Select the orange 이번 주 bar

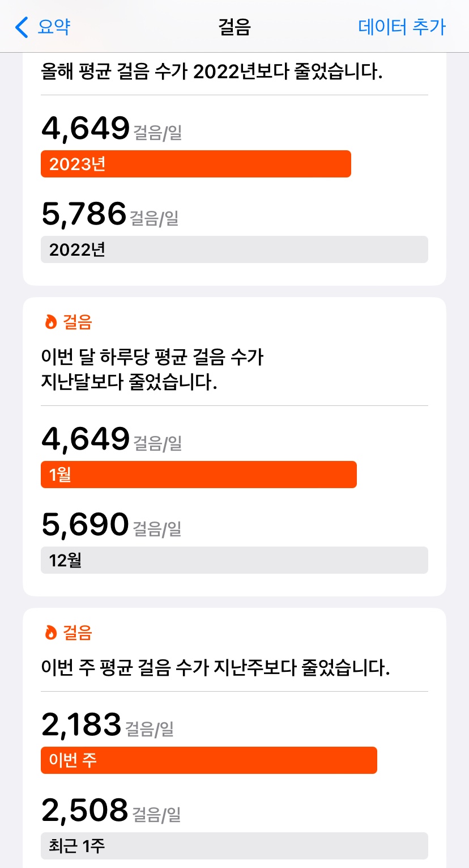click(209, 760)
